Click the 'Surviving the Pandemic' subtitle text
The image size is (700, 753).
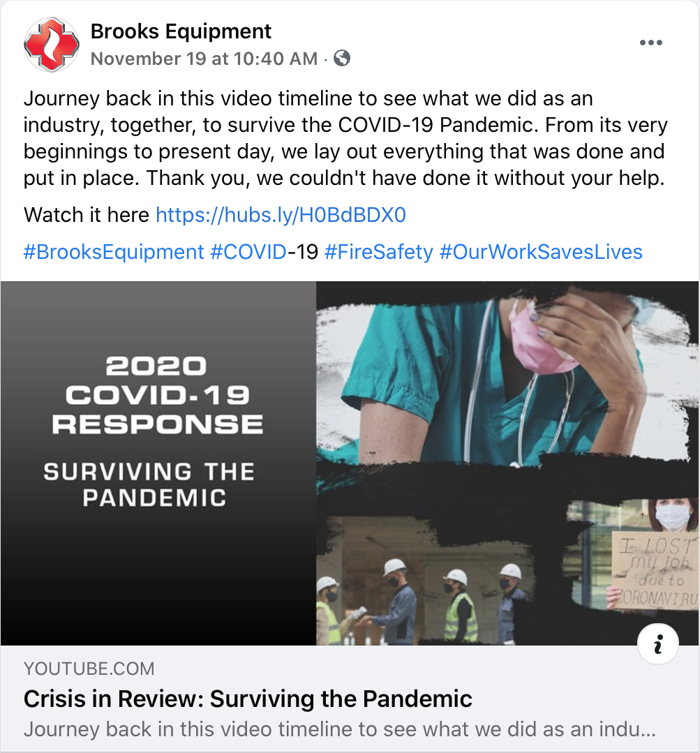point(149,484)
